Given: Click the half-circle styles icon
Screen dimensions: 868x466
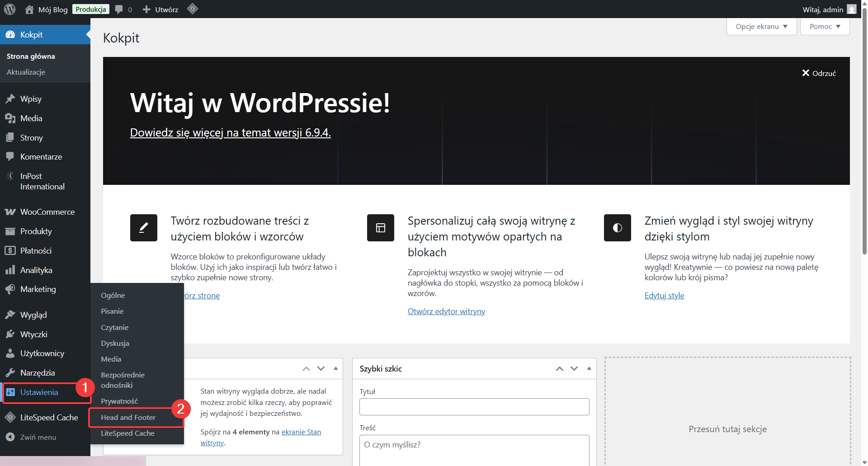Looking at the screenshot, I should coord(618,228).
